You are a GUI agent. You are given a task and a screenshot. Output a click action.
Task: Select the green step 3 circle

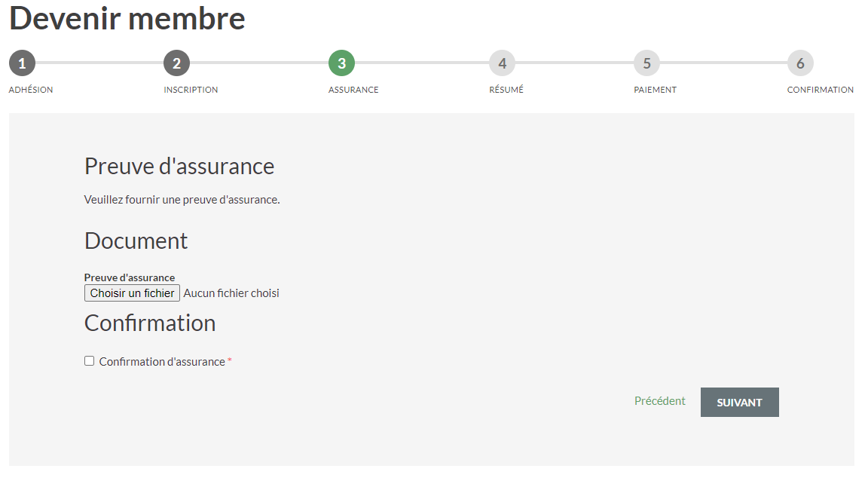341,63
